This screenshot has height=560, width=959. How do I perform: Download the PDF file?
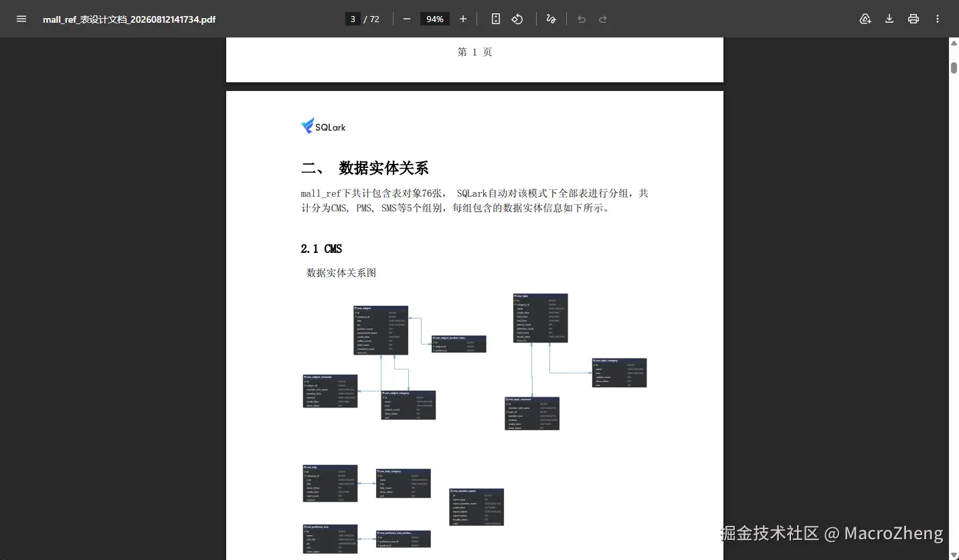pos(889,19)
